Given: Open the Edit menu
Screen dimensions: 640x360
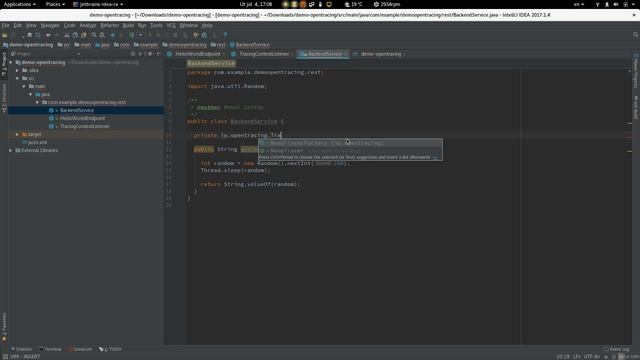Looking at the screenshot, I should click(18, 25).
